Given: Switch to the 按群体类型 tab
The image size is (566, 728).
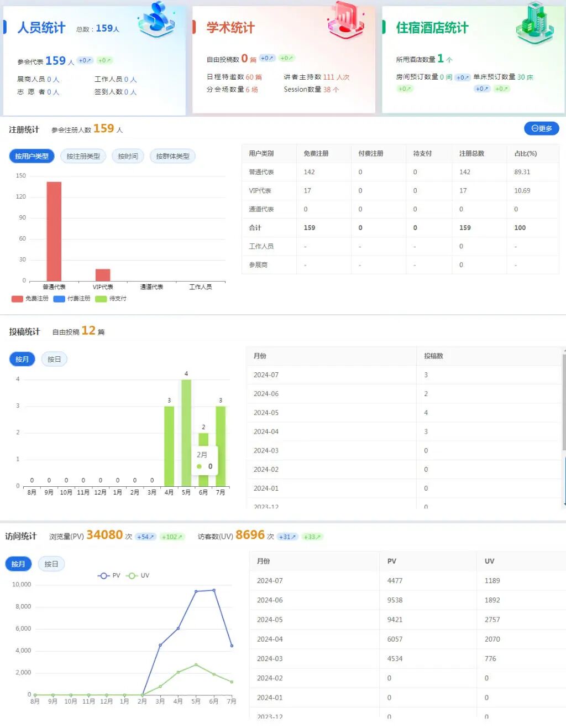Looking at the screenshot, I should coord(172,157).
